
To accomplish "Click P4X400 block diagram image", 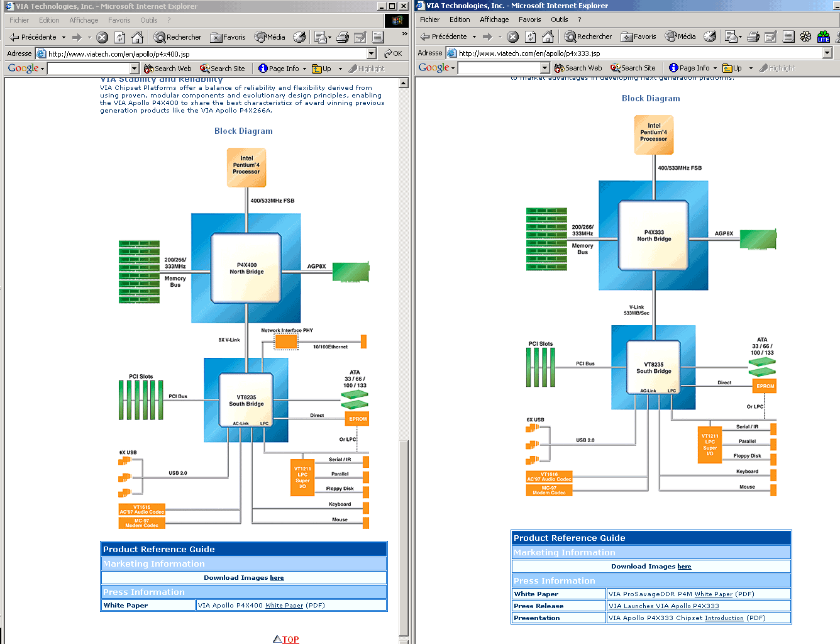I will point(244,339).
